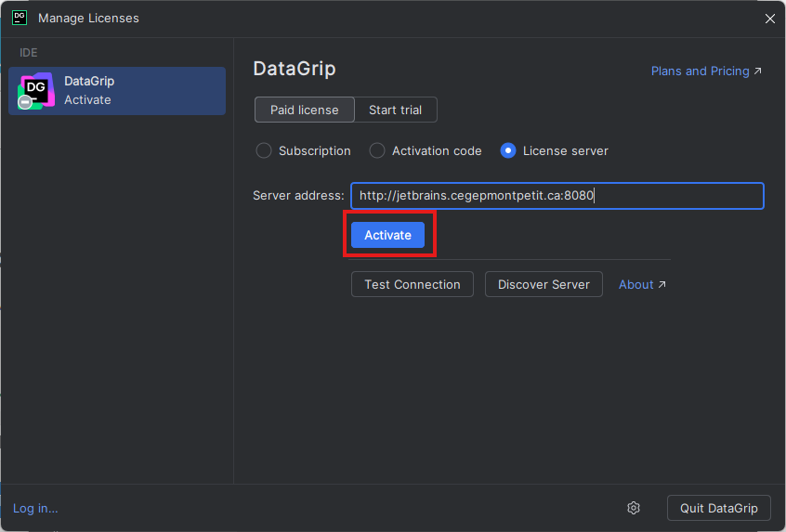This screenshot has width=786, height=532.
Task: Select the License server radio button
Action: coord(508,150)
